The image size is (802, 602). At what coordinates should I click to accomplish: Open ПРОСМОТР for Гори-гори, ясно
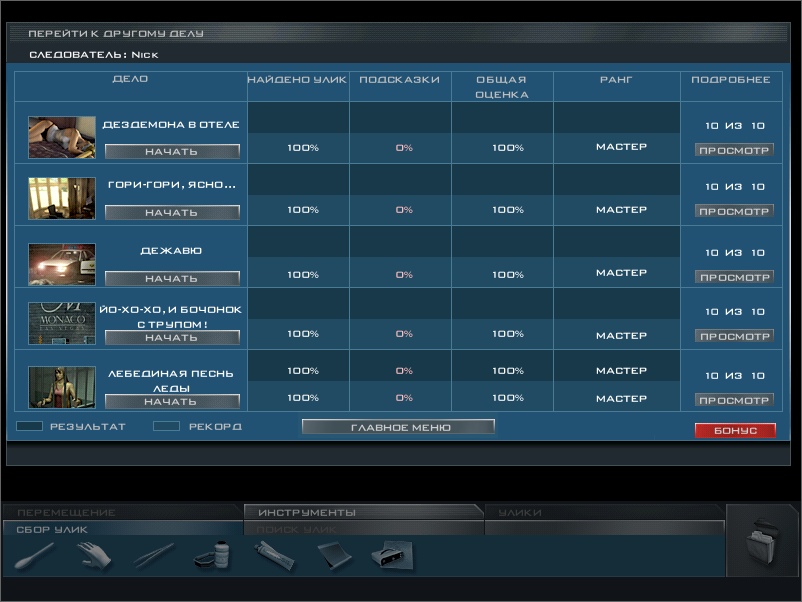tap(734, 211)
